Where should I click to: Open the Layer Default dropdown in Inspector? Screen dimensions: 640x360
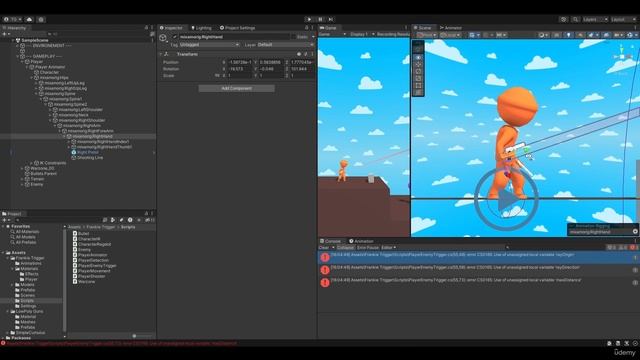click(x=285, y=44)
